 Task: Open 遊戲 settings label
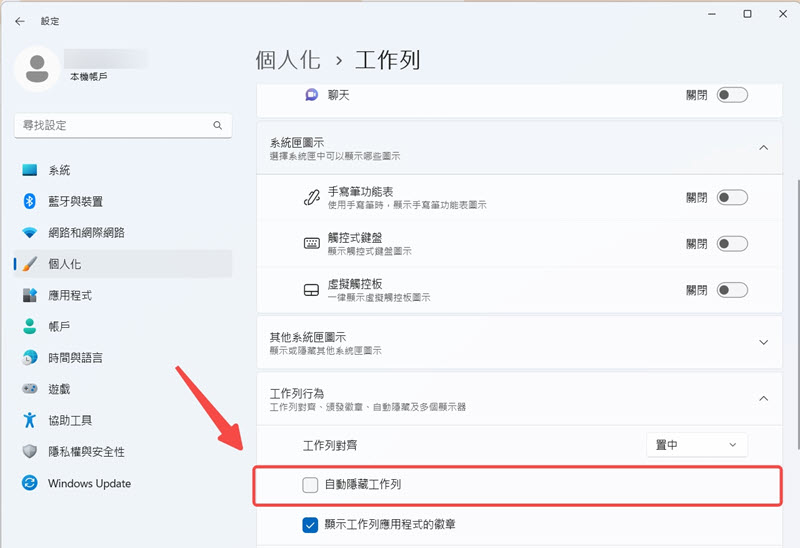(x=59, y=389)
